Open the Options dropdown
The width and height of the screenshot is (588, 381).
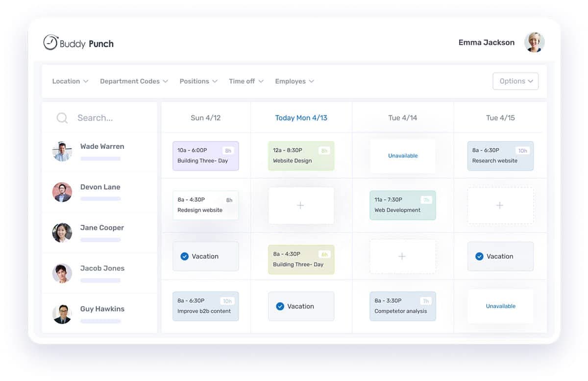[x=515, y=81]
